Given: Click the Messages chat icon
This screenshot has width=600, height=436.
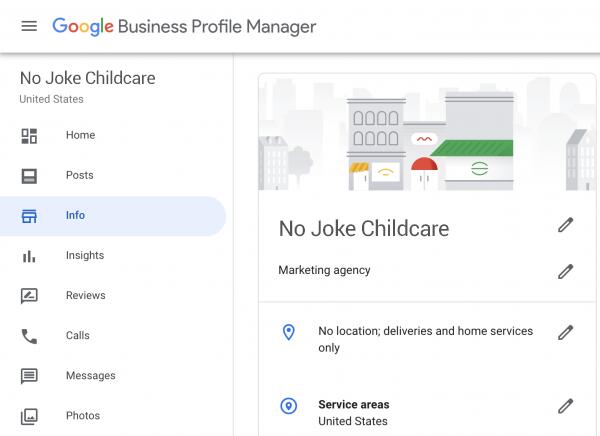Looking at the screenshot, I should pos(29,376).
